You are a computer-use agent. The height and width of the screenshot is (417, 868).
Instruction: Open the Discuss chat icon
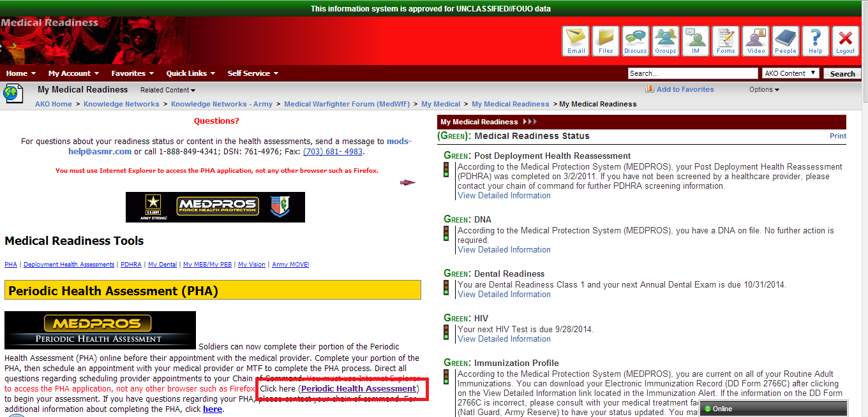(636, 41)
